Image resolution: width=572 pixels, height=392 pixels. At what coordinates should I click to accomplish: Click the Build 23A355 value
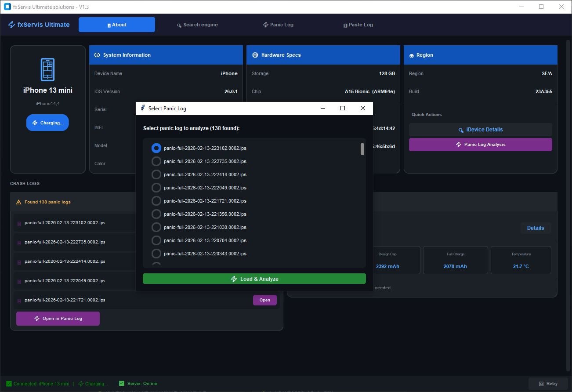coord(544,91)
